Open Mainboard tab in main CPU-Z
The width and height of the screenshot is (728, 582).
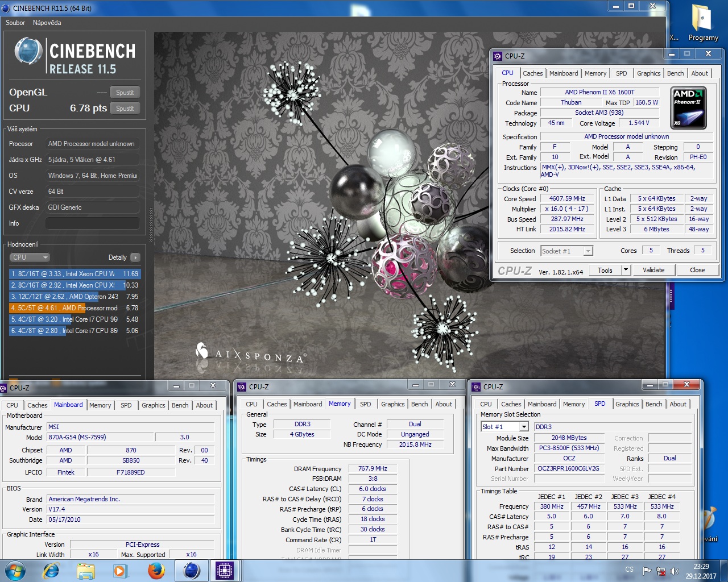pos(564,73)
